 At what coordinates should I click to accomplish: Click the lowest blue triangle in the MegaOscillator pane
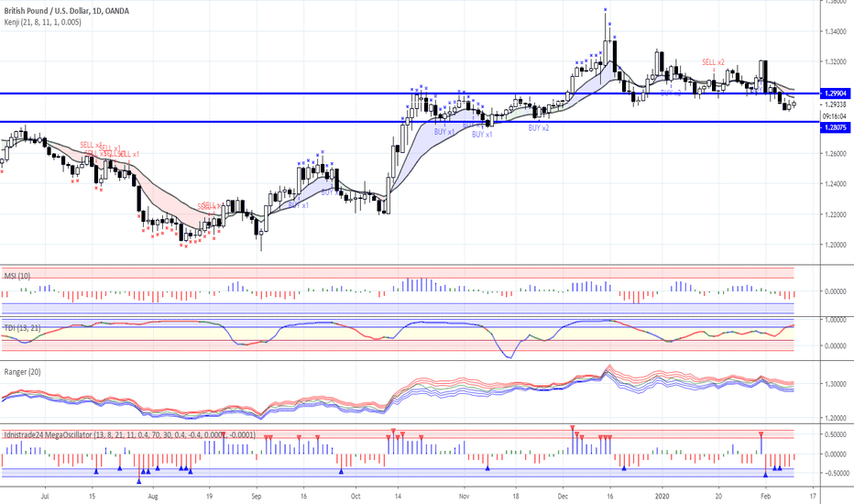coord(139,481)
